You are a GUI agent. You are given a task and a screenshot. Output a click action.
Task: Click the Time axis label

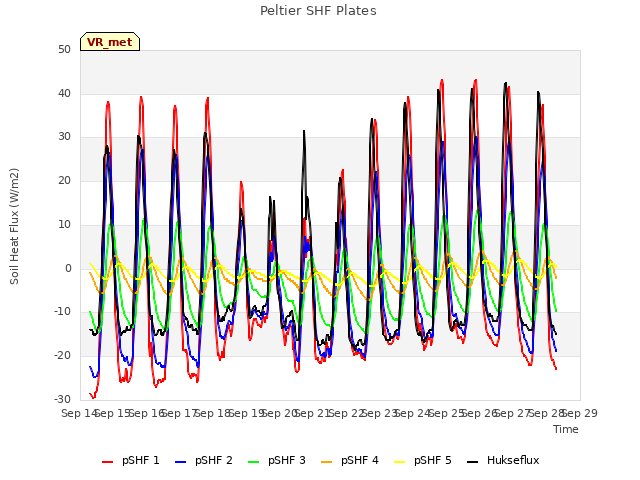566,429
